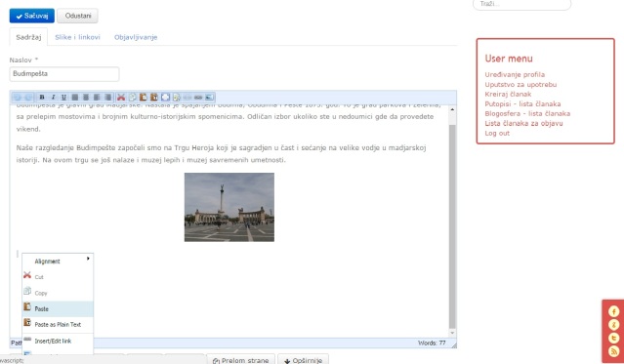The image size is (624, 364).
Task: Click the insert link chain toolbar icon
Action: pos(198,97)
